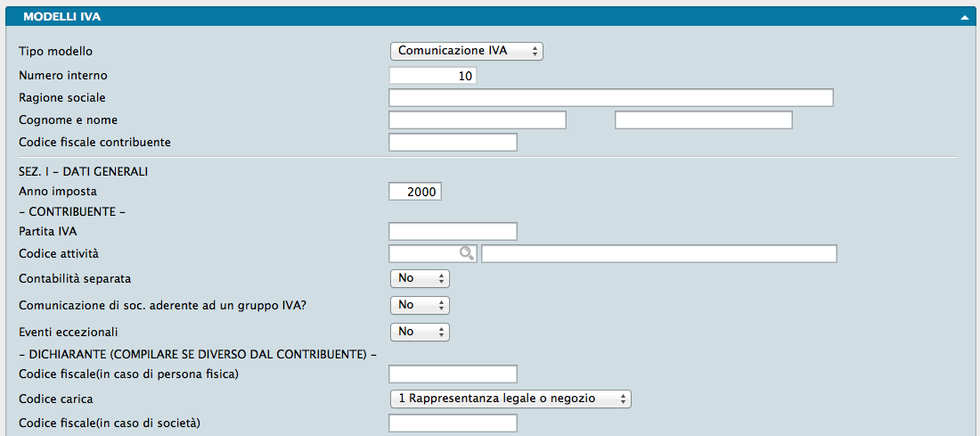Click the Codice attività description field

658,254
